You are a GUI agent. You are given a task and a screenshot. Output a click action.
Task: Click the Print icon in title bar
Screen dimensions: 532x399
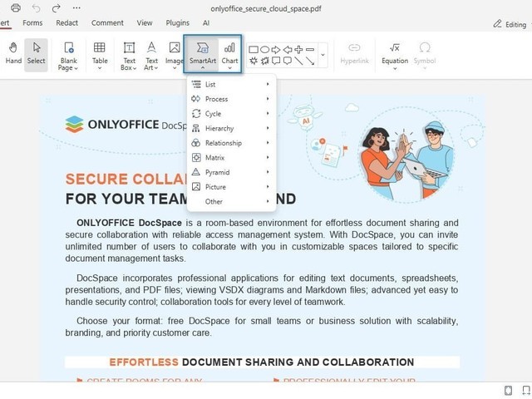15,7
